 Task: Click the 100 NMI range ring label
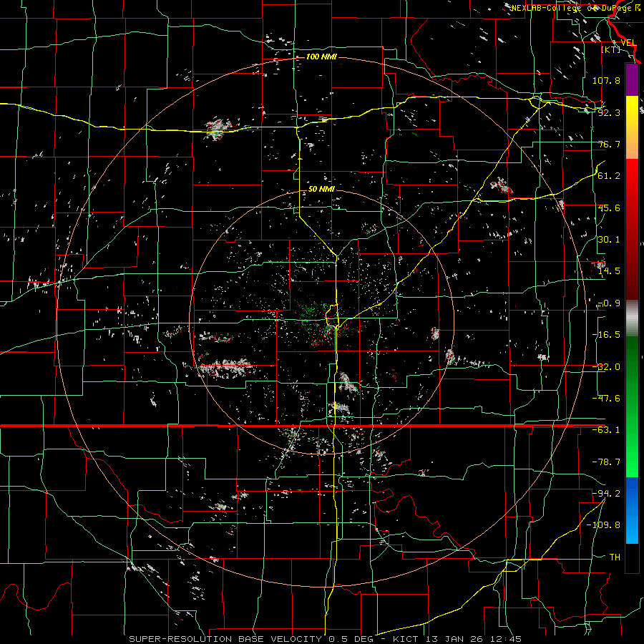coord(321,57)
